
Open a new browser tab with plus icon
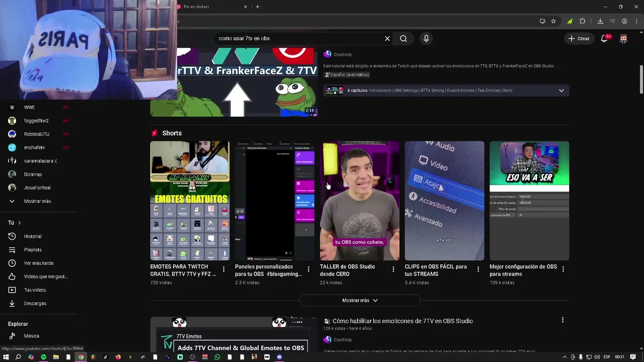[x=258, y=7]
